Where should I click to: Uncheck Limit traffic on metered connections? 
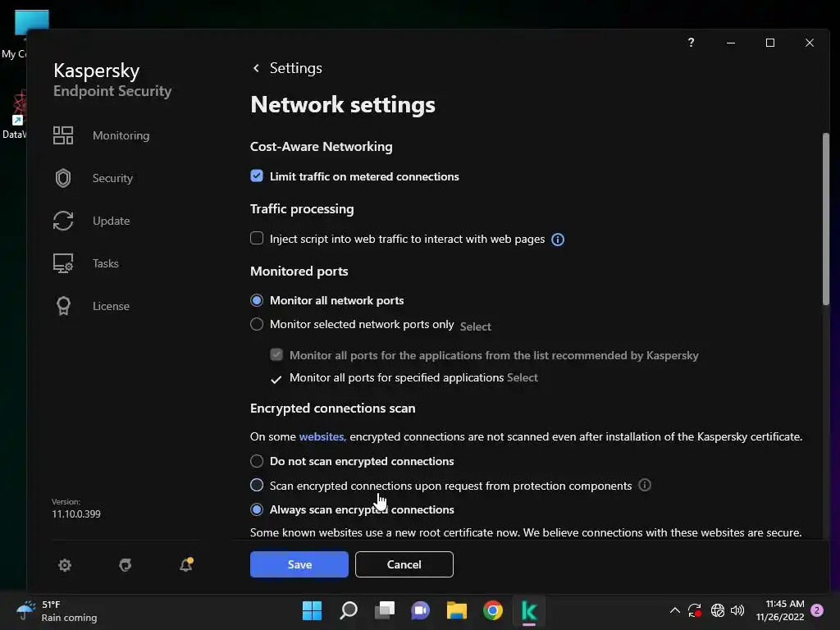(x=257, y=176)
